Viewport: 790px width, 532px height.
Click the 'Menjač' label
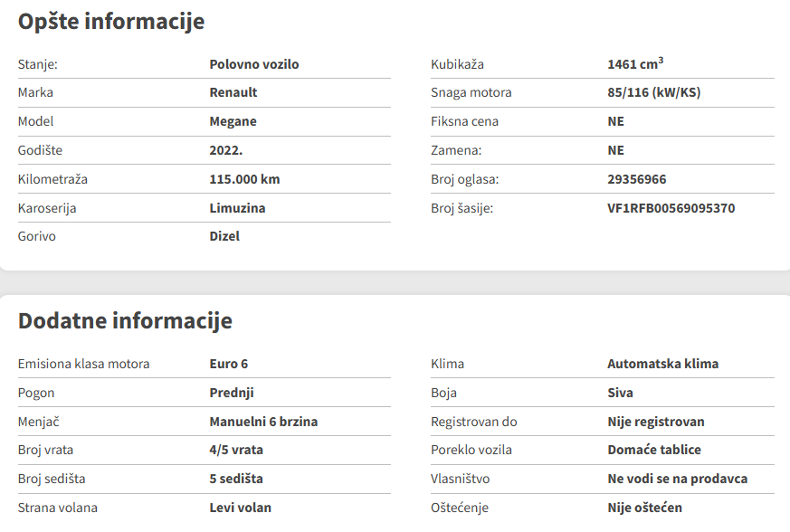(38, 422)
